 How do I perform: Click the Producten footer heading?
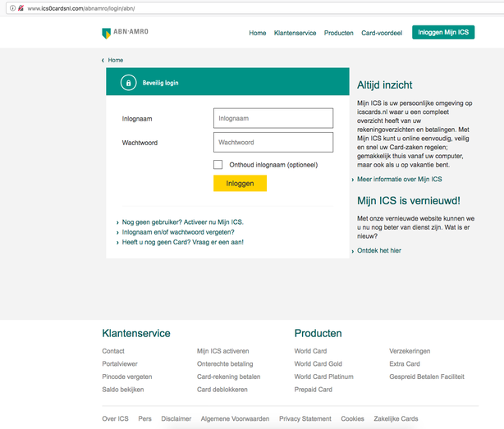[x=318, y=333]
